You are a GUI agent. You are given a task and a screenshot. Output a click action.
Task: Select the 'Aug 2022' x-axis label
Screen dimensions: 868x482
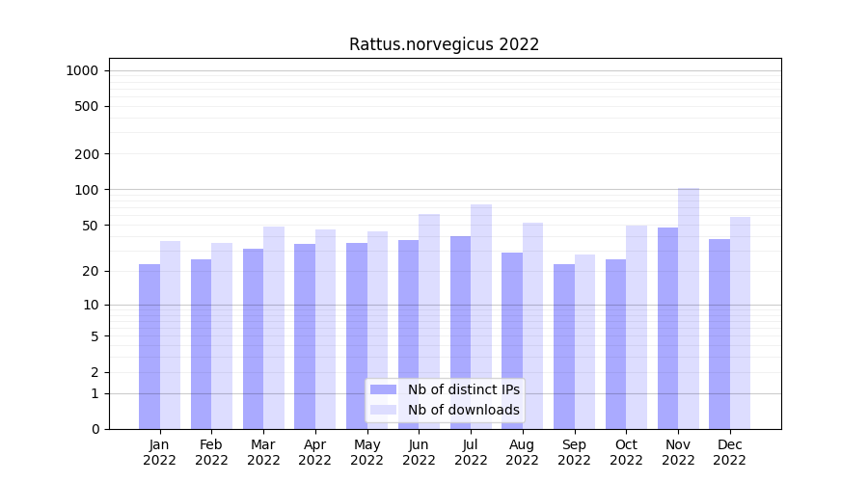523,452
